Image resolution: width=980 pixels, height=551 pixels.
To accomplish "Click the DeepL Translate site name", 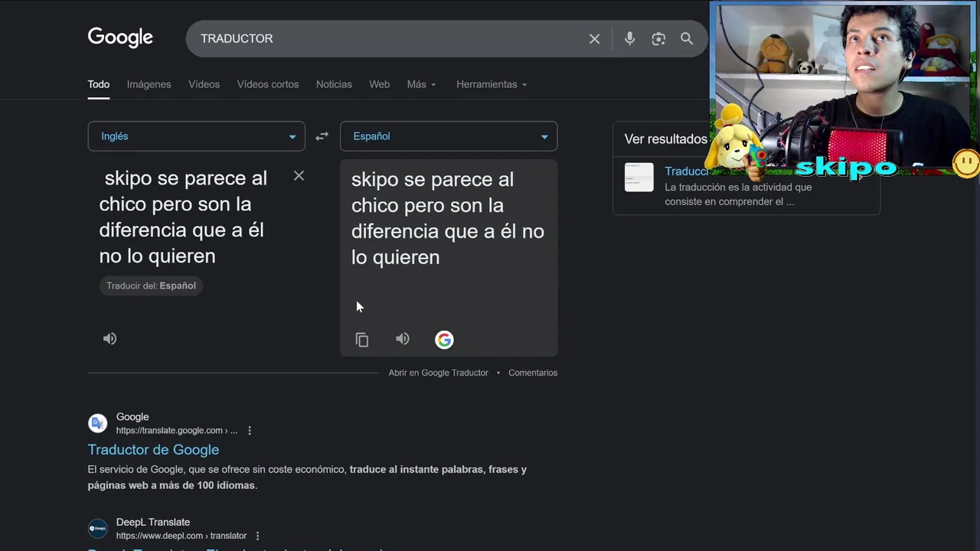I will (x=153, y=522).
